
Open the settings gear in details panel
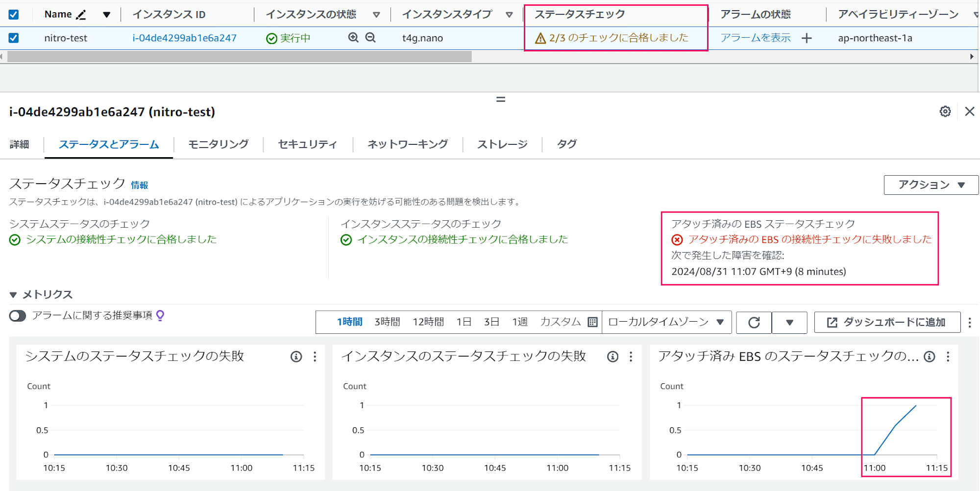pos(945,112)
